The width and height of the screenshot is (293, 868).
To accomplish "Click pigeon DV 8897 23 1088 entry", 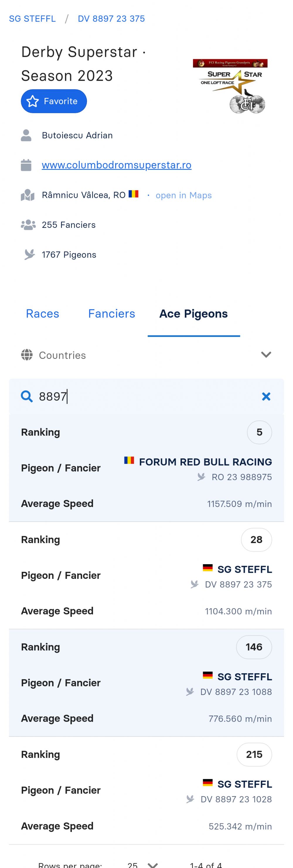I will (236, 692).
